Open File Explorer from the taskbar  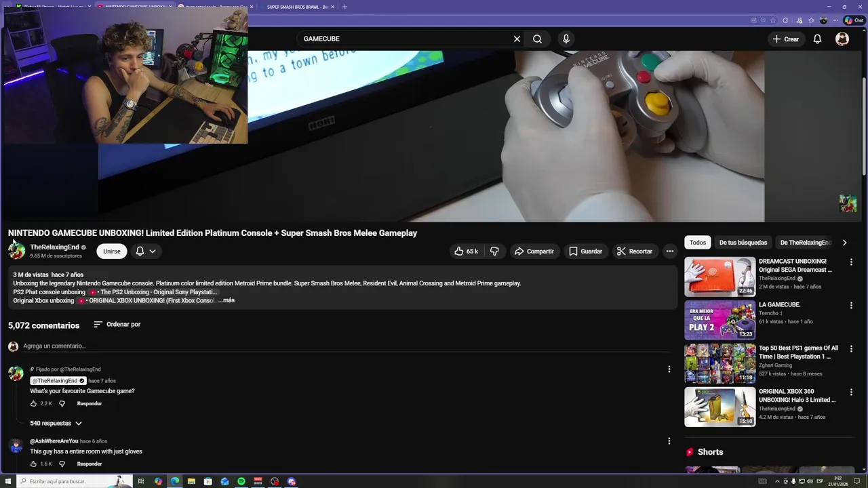pyautogui.click(x=191, y=481)
